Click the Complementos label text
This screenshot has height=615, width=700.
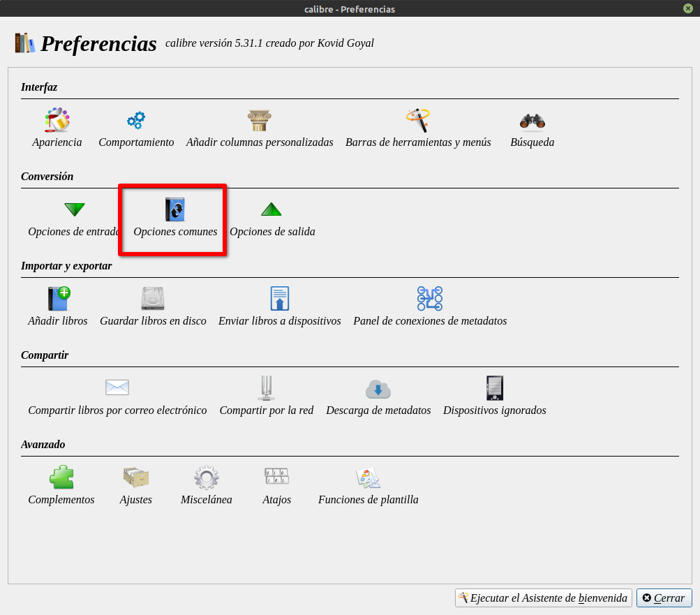[x=61, y=500]
